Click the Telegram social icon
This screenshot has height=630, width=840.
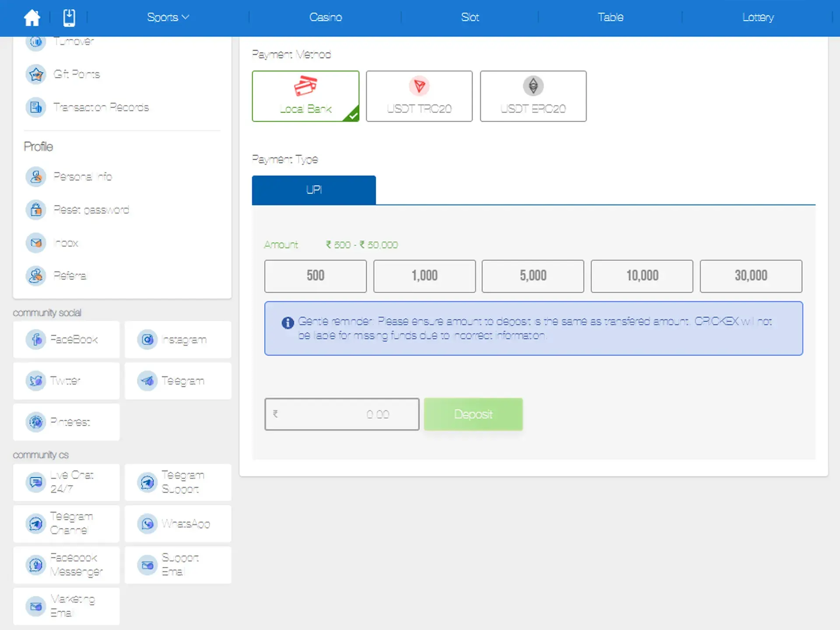(x=147, y=381)
